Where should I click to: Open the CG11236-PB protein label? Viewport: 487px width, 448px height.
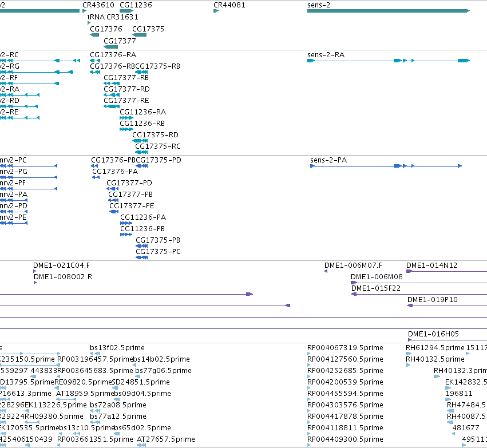point(142,228)
